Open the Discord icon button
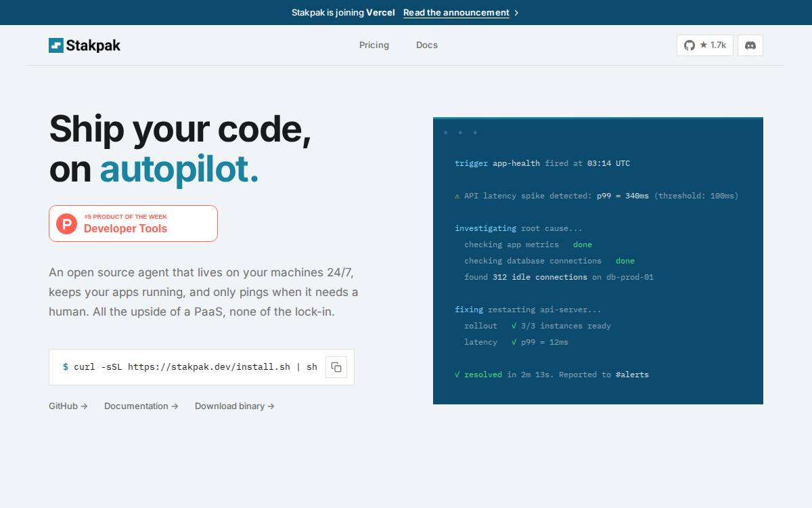 click(x=750, y=45)
